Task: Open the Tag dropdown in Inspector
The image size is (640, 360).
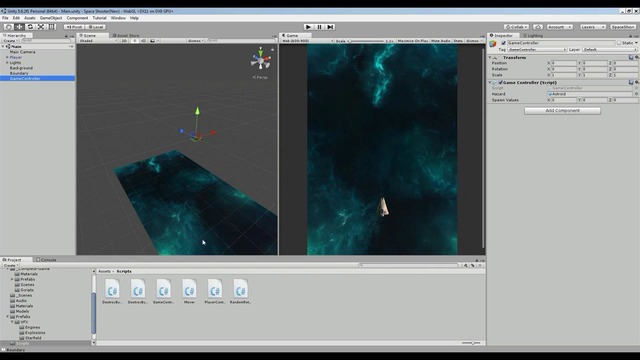Action: coord(537,49)
